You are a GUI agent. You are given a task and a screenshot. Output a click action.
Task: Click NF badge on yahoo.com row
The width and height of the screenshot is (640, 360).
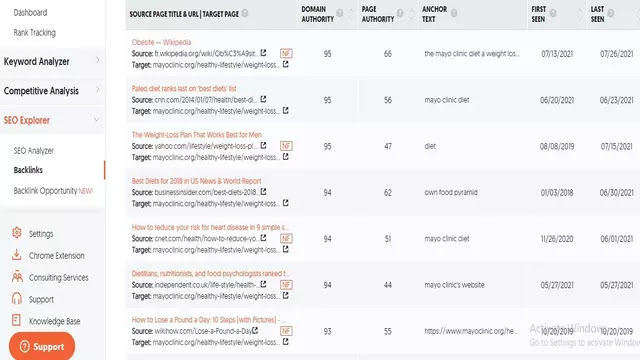[286, 146]
